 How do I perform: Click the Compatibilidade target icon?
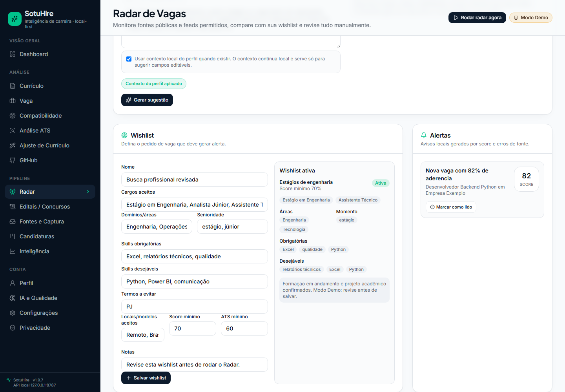tap(13, 116)
